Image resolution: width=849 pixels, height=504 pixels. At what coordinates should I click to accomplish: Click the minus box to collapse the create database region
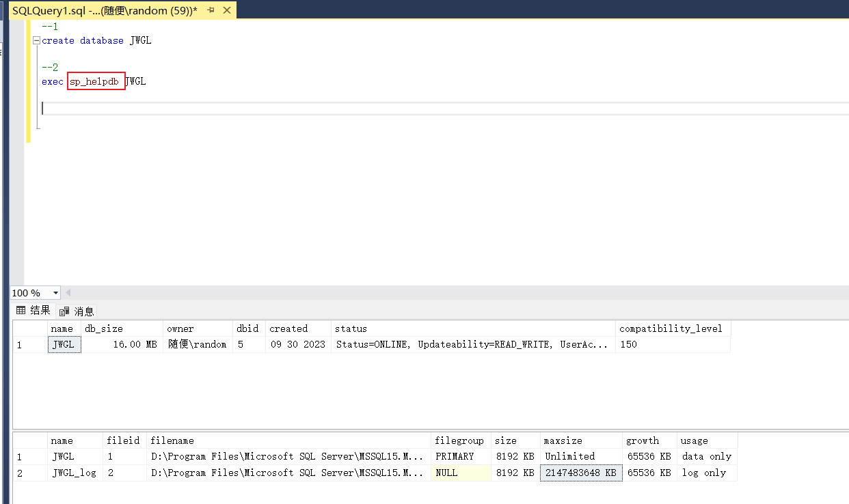(37, 40)
